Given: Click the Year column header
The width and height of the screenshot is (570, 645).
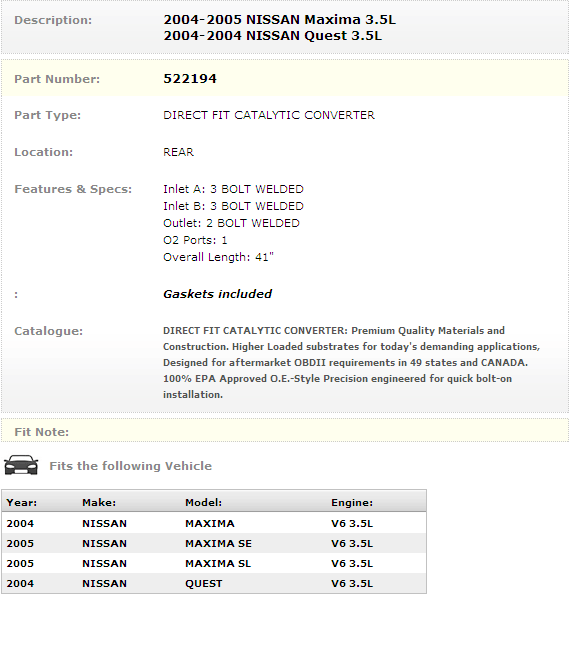Looking at the screenshot, I should point(21,502).
